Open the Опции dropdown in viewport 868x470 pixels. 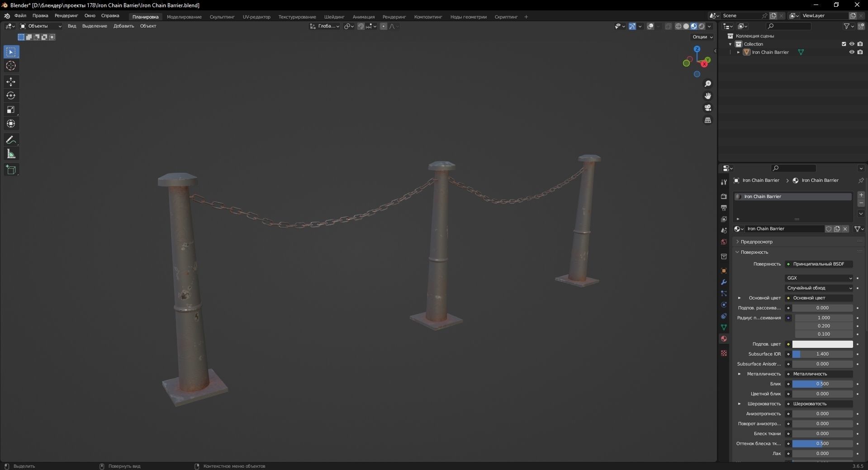[x=702, y=37]
